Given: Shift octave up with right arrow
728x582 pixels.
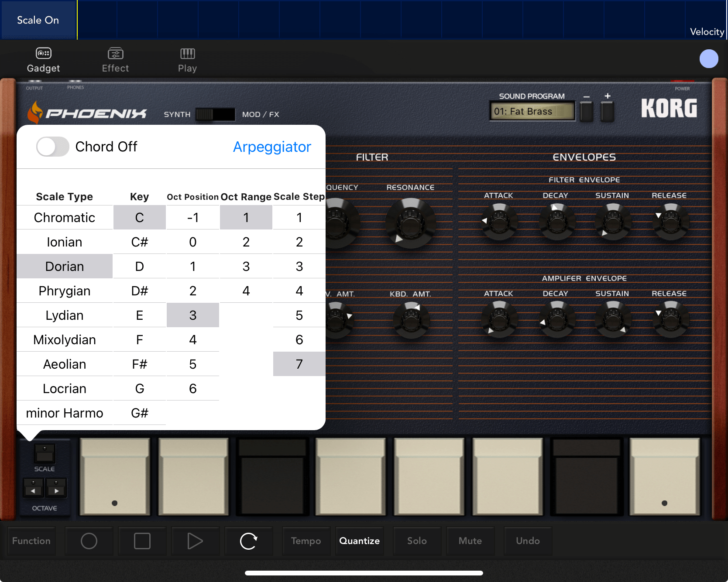Looking at the screenshot, I should pyautogui.click(x=56, y=488).
